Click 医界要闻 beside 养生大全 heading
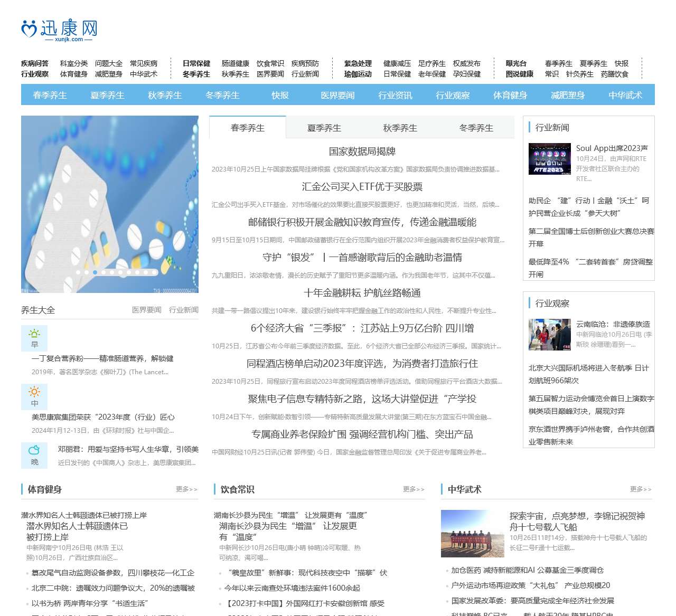The image size is (676, 616). pos(147,310)
